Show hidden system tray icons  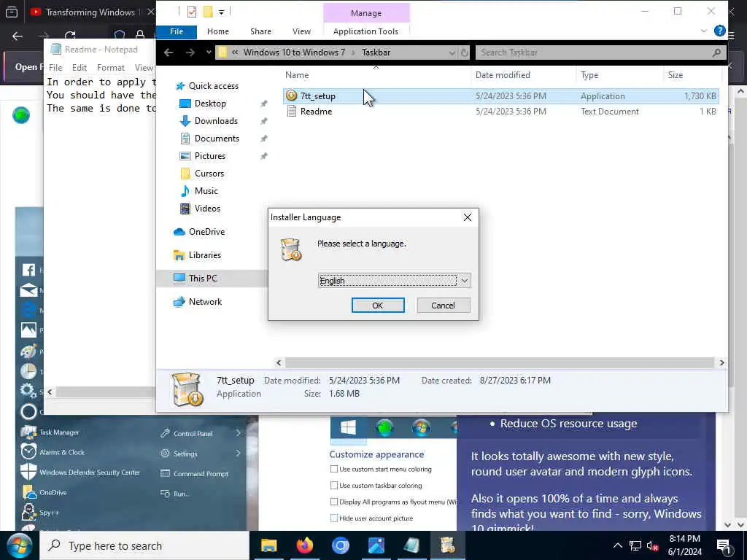click(617, 545)
